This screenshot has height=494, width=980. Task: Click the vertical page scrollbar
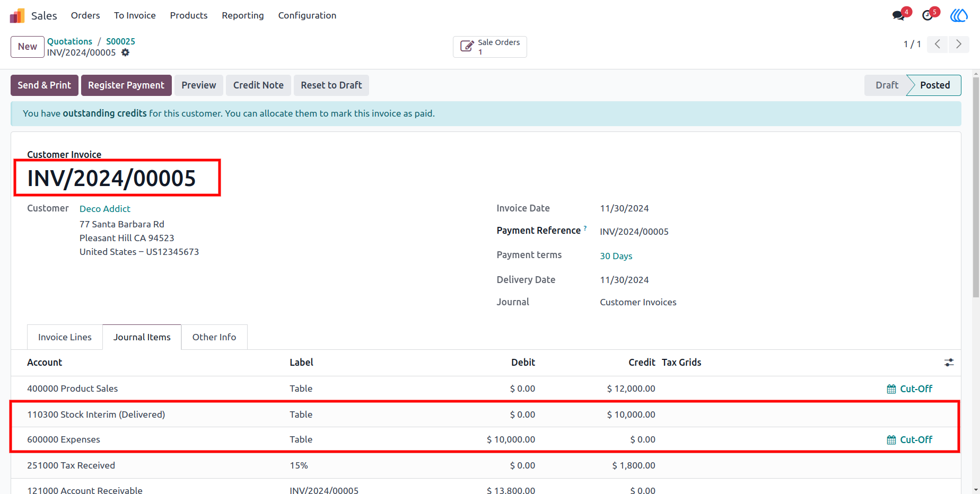click(x=976, y=186)
